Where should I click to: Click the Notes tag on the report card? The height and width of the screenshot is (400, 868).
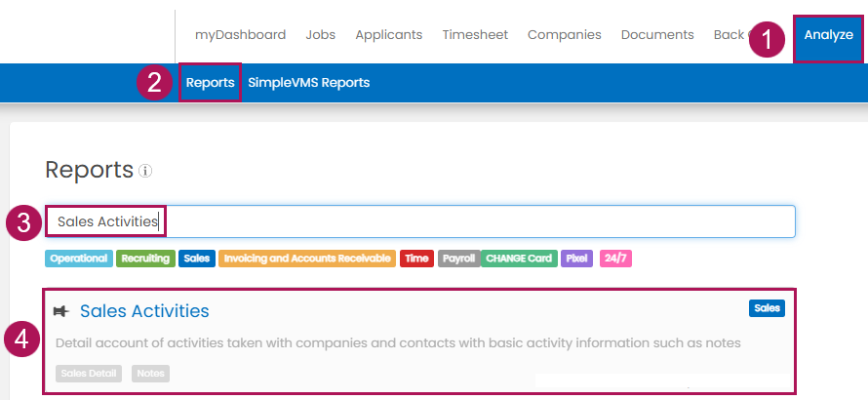coord(150,374)
